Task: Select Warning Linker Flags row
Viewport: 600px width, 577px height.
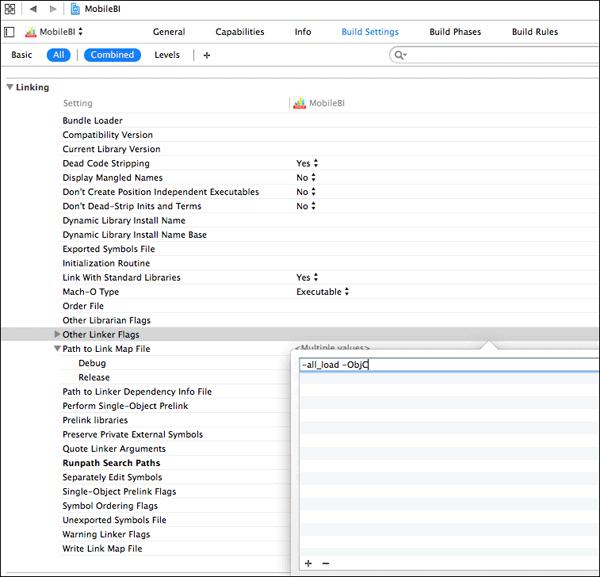Action: (x=106, y=534)
